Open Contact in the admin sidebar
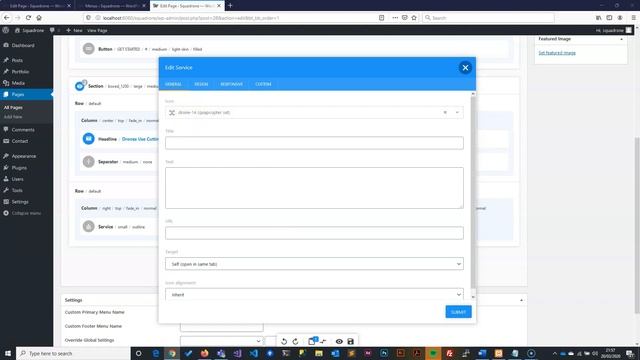The width and height of the screenshot is (640, 360). click(x=20, y=141)
